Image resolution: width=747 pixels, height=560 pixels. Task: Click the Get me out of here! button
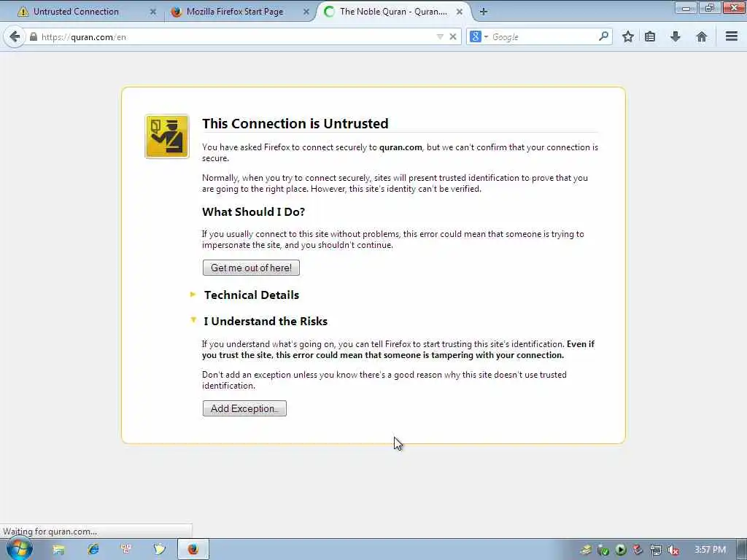tap(251, 268)
